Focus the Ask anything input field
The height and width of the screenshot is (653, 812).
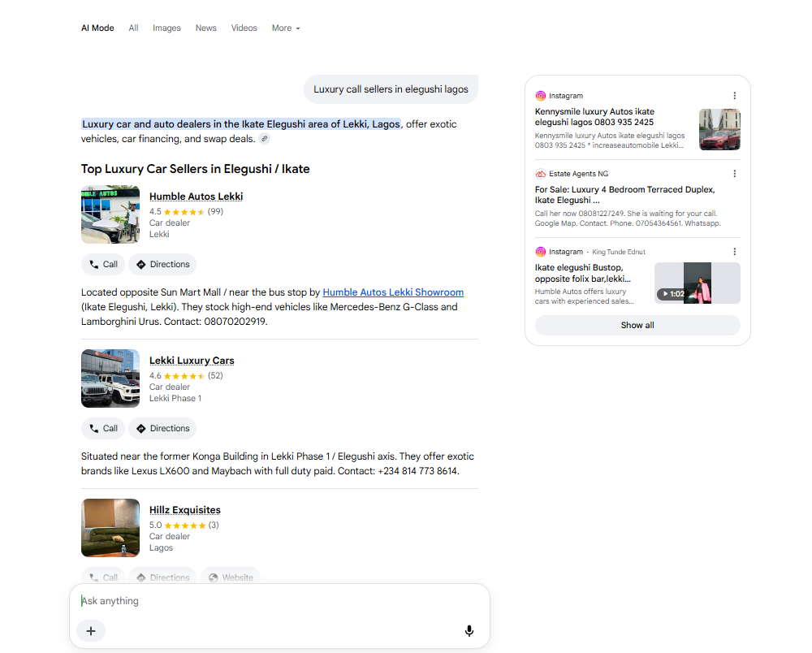point(279,601)
